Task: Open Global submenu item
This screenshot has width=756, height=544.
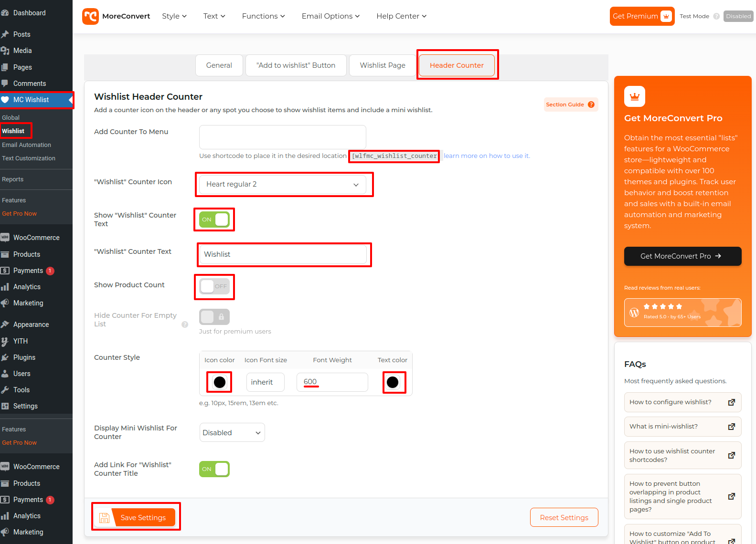Action: click(11, 118)
